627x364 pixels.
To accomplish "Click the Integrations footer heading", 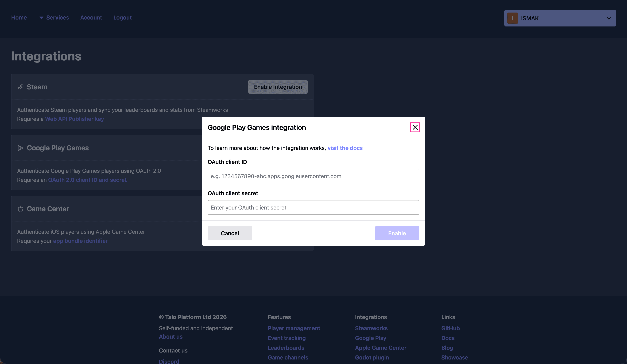I will [371, 317].
